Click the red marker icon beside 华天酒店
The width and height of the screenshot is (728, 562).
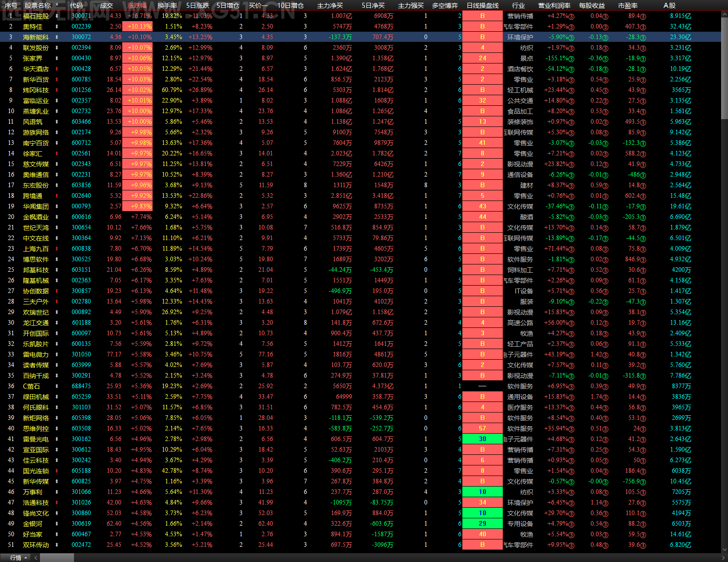(57, 69)
